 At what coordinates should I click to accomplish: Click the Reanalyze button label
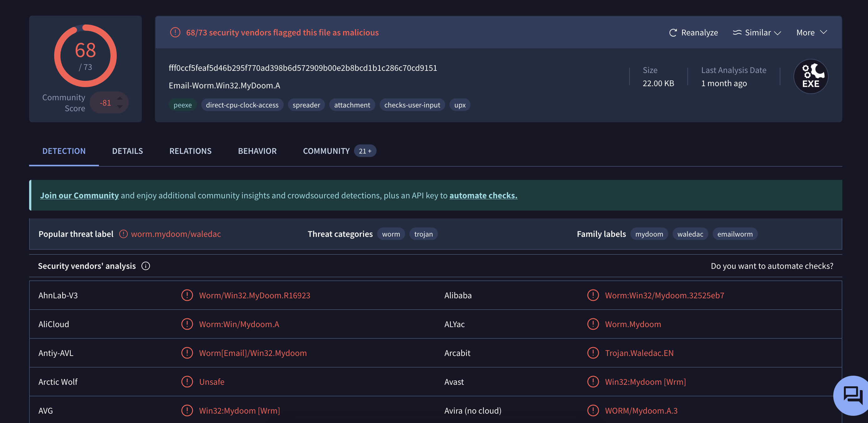point(700,32)
